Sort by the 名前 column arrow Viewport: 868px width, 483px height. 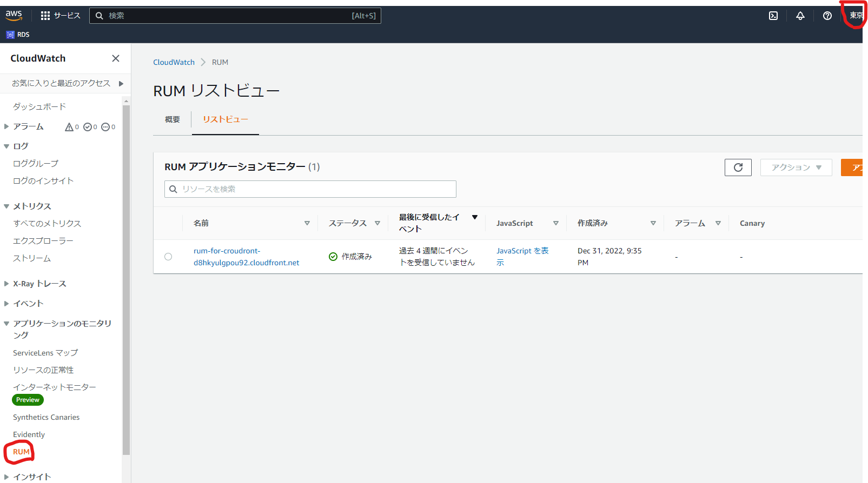307,223
